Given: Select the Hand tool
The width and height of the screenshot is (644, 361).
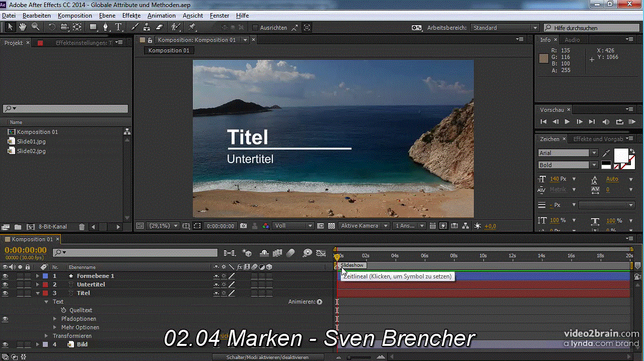Looking at the screenshot, I should click(23, 27).
